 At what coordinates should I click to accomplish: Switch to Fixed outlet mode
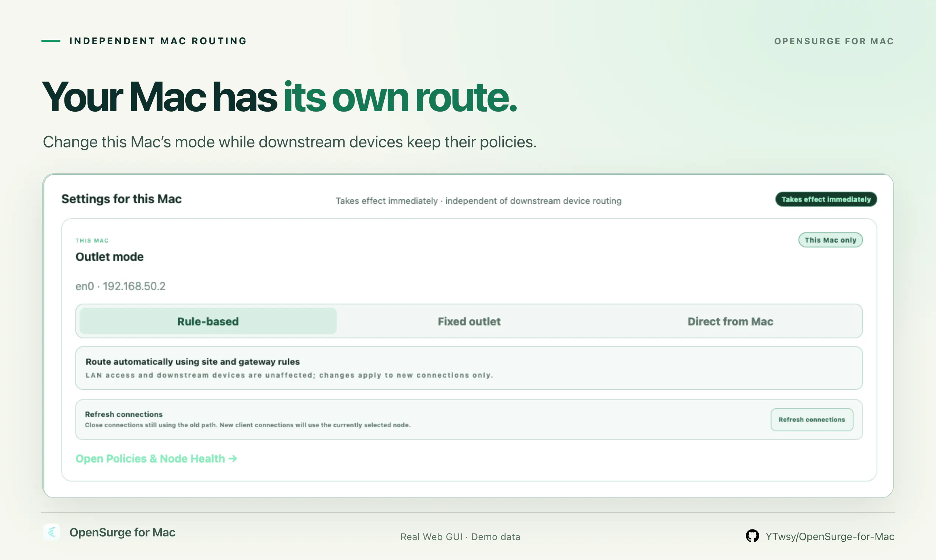(469, 321)
